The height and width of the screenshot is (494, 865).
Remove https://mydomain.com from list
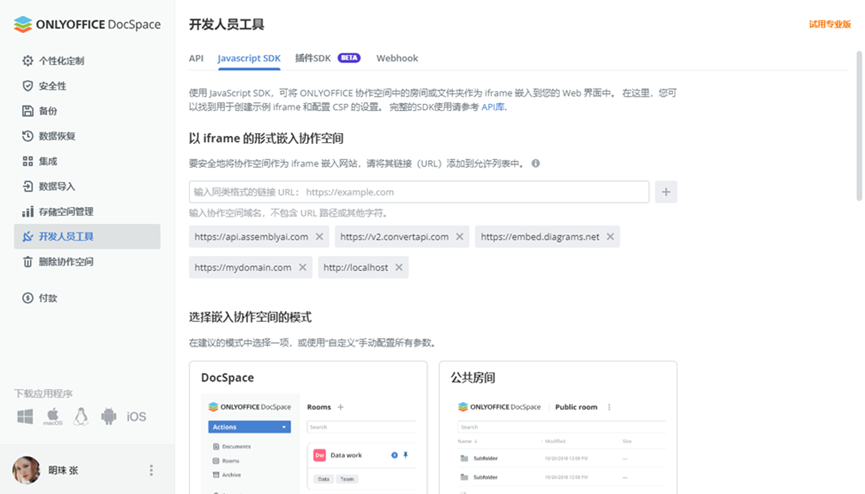pyautogui.click(x=302, y=267)
